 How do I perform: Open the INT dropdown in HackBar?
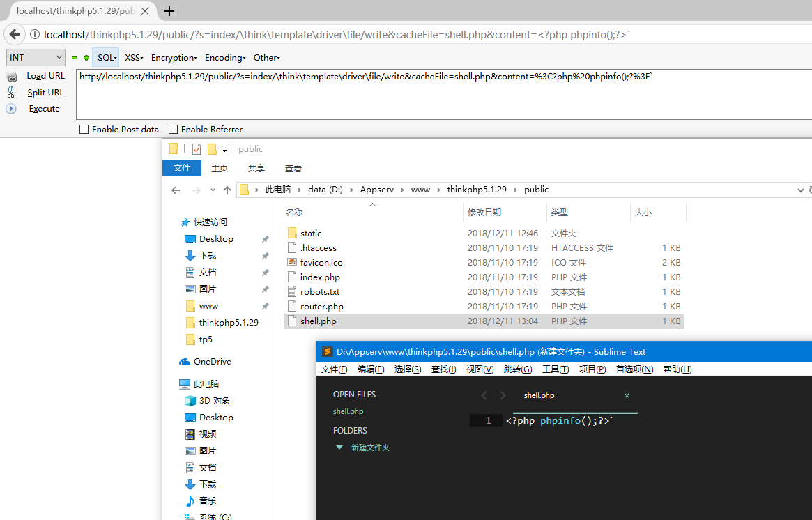coord(36,57)
